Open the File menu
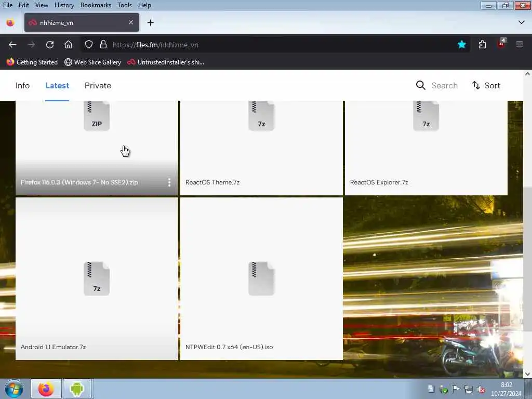This screenshot has height=399, width=532. coord(7,5)
